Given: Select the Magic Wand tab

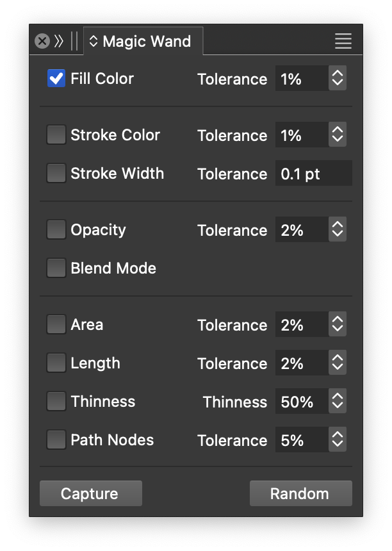Looking at the screenshot, I should click(143, 42).
